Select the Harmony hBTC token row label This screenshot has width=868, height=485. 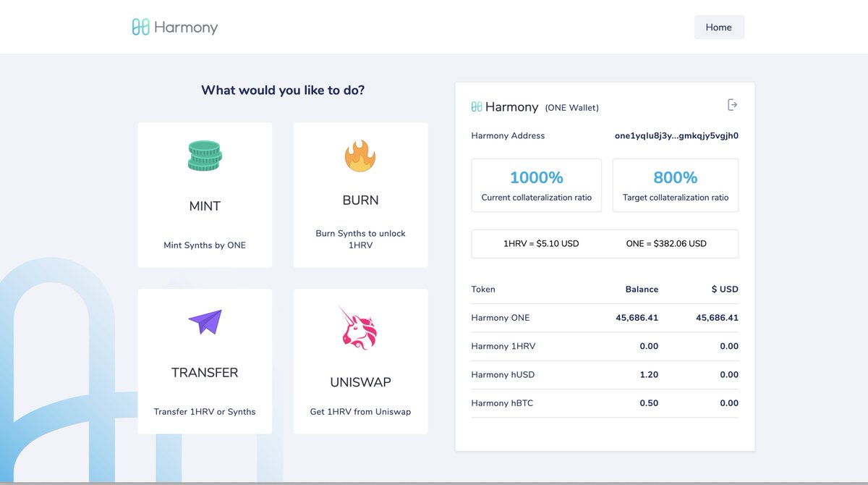[x=502, y=403]
